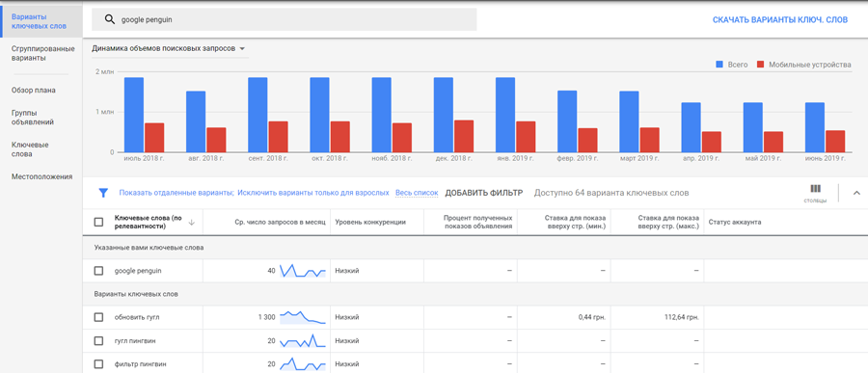Click the google penguin keyword text in table
Image resolution: width=868 pixels, height=373 pixels.
(138, 271)
